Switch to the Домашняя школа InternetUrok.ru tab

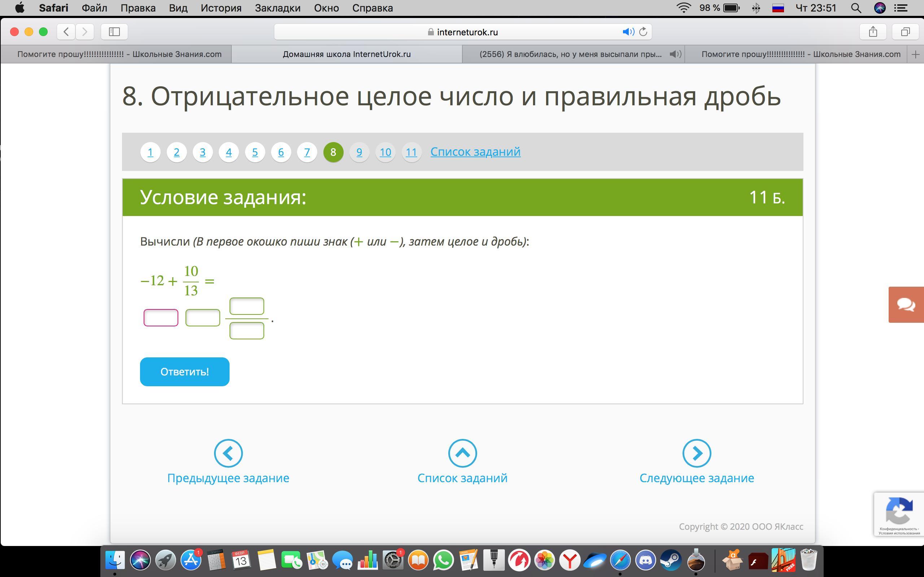click(x=346, y=54)
